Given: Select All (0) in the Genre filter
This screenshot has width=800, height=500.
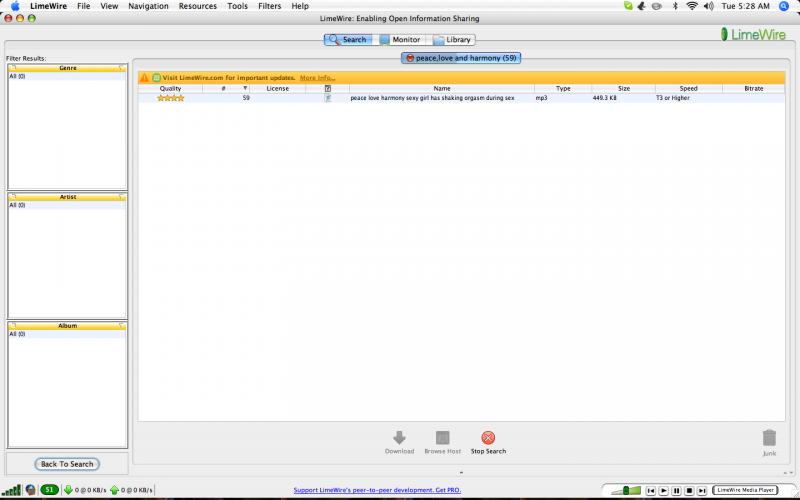Looking at the screenshot, I should [67, 77].
